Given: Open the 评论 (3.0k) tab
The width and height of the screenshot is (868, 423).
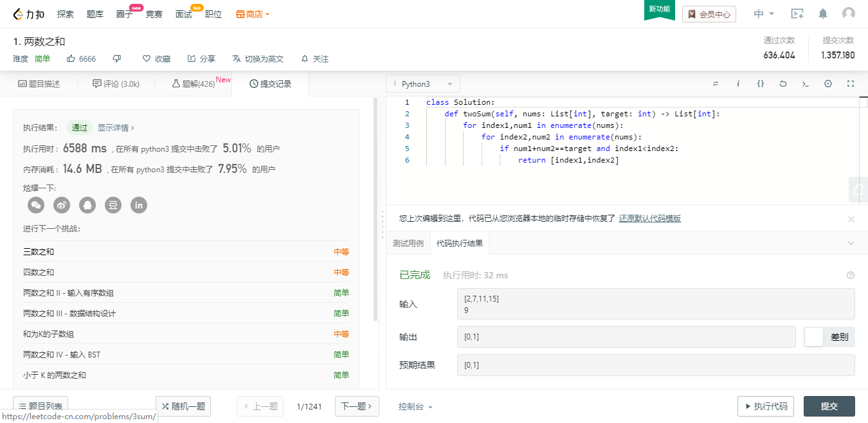Looking at the screenshot, I should pos(116,84).
